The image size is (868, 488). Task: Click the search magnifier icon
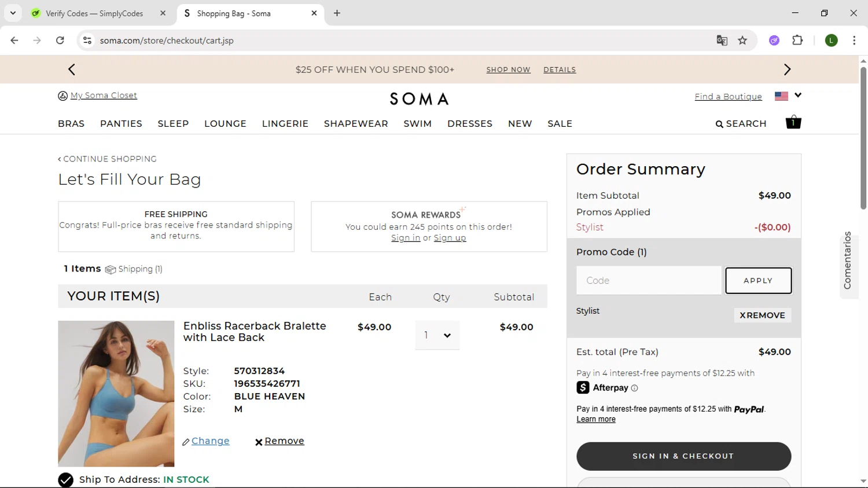click(719, 124)
